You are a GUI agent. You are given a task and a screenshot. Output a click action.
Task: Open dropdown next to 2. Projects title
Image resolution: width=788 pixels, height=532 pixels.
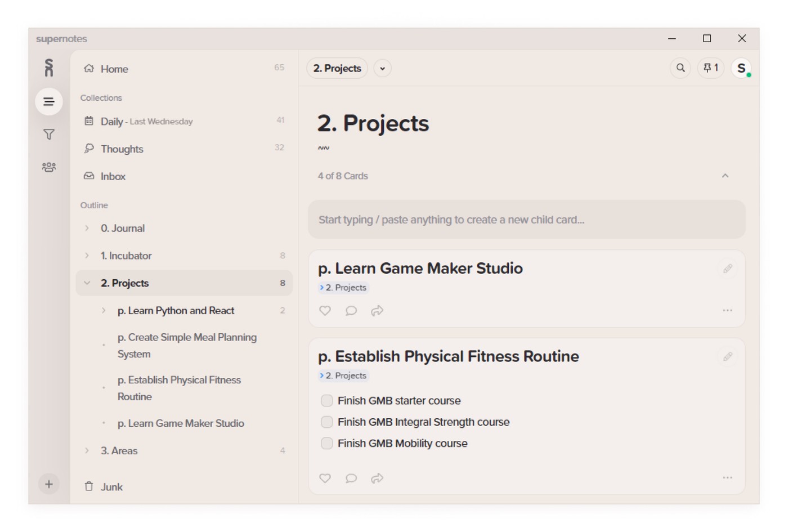point(382,69)
